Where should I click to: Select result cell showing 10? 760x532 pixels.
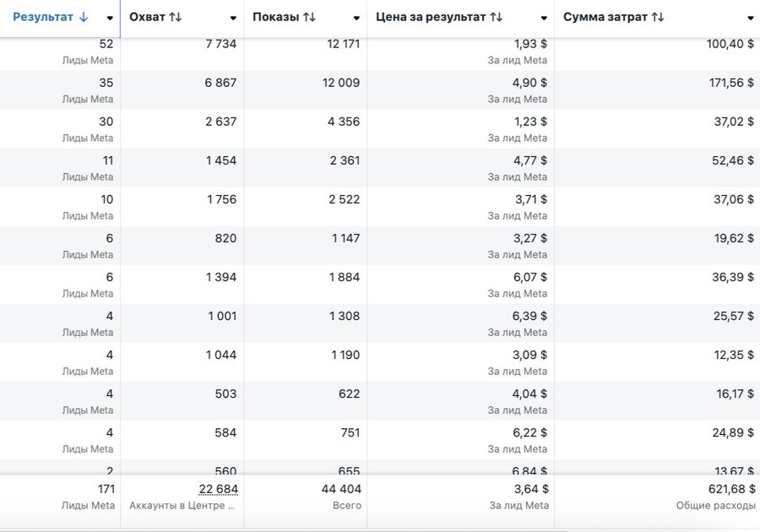tap(106, 199)
